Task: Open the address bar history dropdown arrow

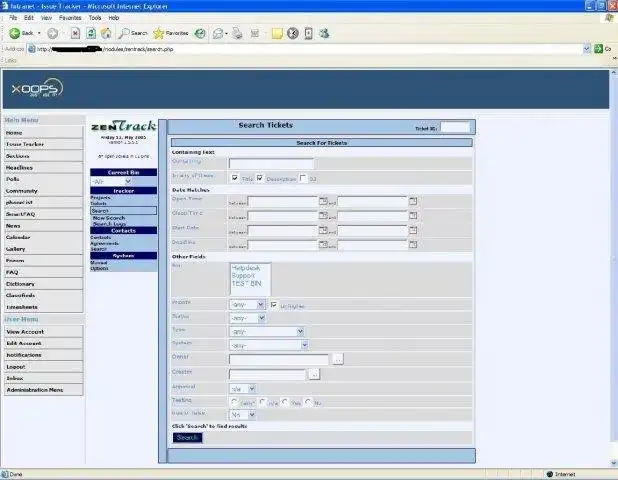Action: pyautogui.click(x=586, y=49)
